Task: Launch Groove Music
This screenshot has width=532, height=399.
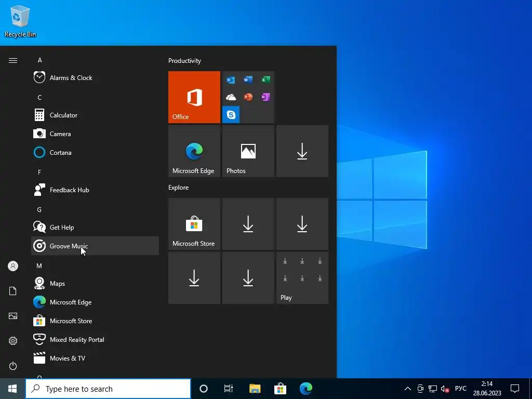Action: click(95, 246)
